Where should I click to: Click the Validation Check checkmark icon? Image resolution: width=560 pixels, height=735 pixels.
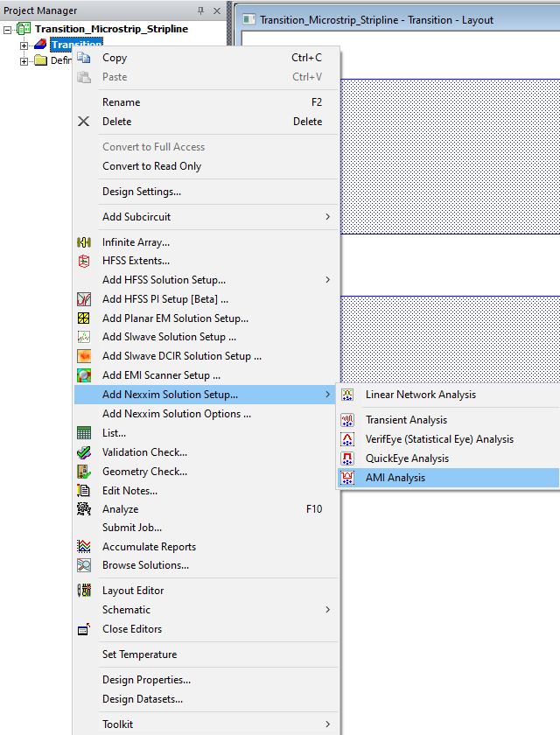point(84,452)
